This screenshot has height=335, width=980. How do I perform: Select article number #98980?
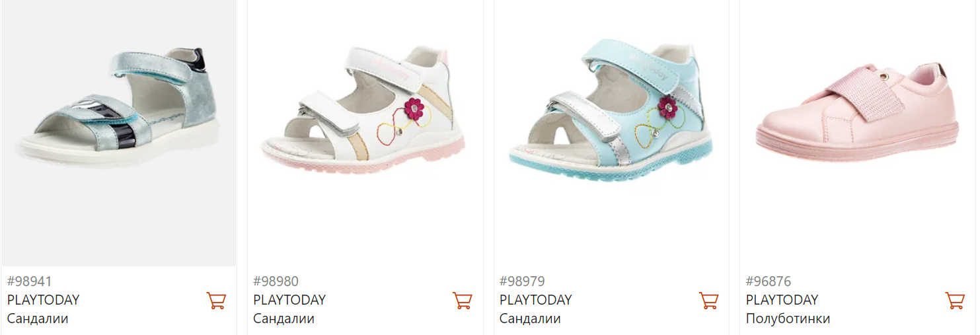coord(276,281)
